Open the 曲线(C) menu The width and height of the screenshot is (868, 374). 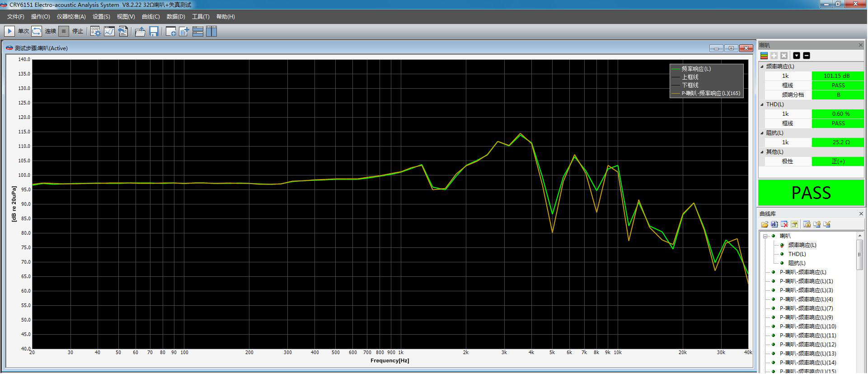[x=150, y=17]
